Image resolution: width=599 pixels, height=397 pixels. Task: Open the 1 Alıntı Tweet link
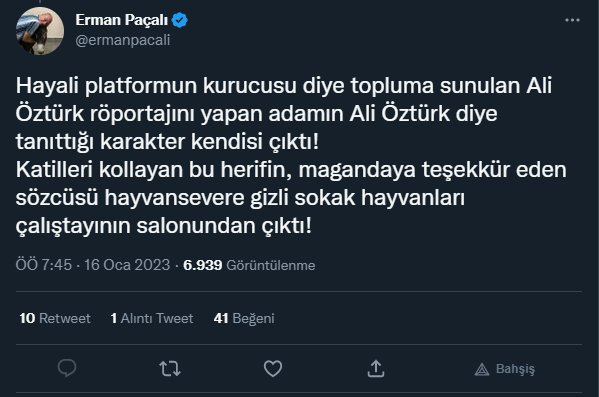pyautogui.click(x=152, y=318)
